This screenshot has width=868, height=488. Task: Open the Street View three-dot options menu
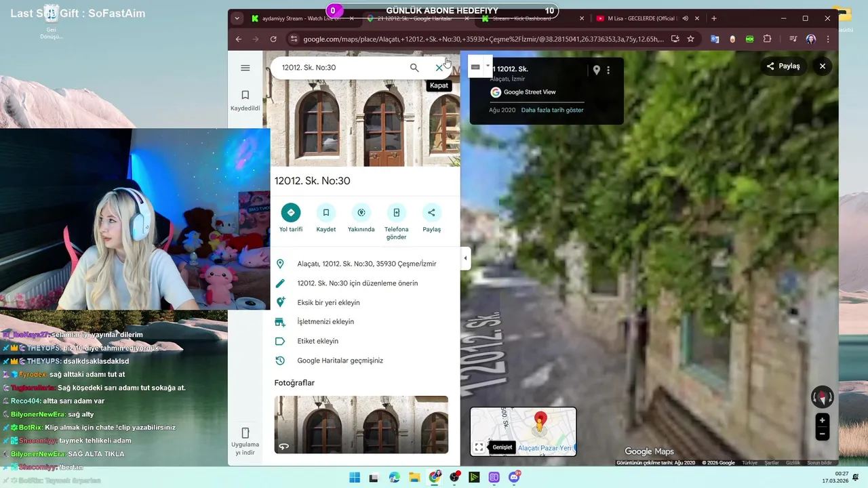608,70
